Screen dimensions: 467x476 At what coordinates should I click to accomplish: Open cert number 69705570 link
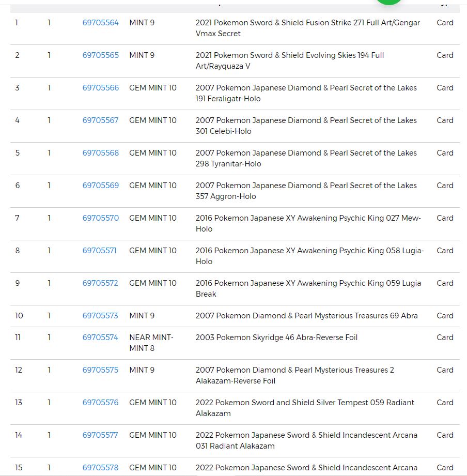tap(100, 218)
